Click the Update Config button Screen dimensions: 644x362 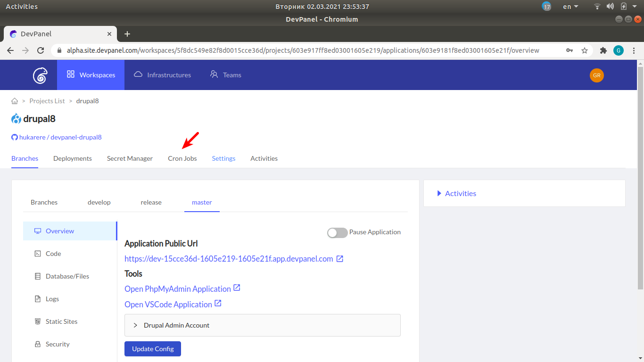click(x=152, y=348)
